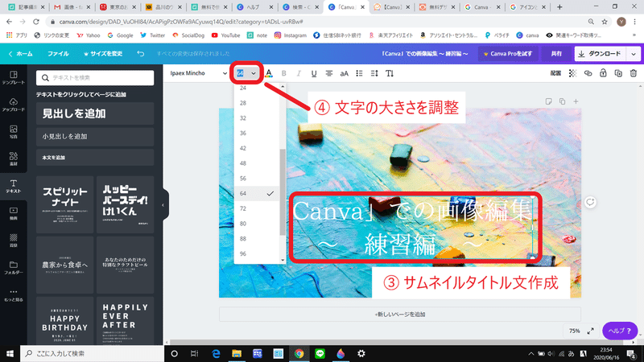Select HAPPY BIRTHDAY text template
This screenshot has height=362, width=644.
65,321
